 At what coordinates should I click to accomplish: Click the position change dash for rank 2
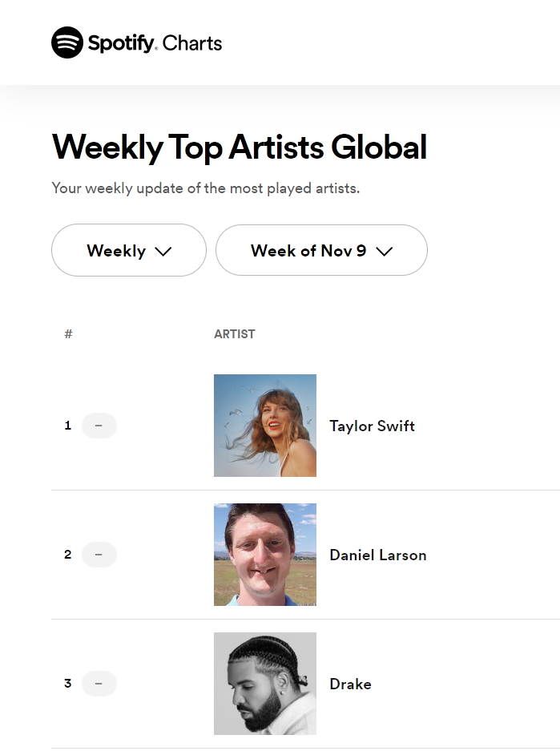pos(99,555)
